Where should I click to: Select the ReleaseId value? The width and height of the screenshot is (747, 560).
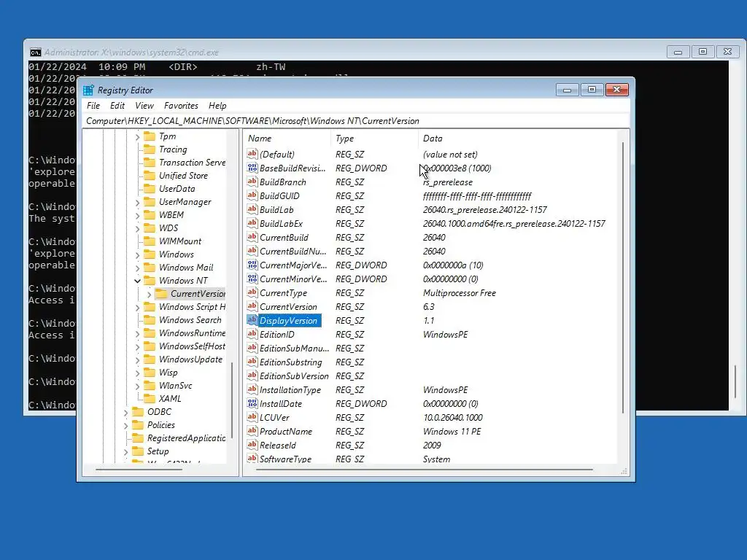pyautogui.click(x=278, y=446)
